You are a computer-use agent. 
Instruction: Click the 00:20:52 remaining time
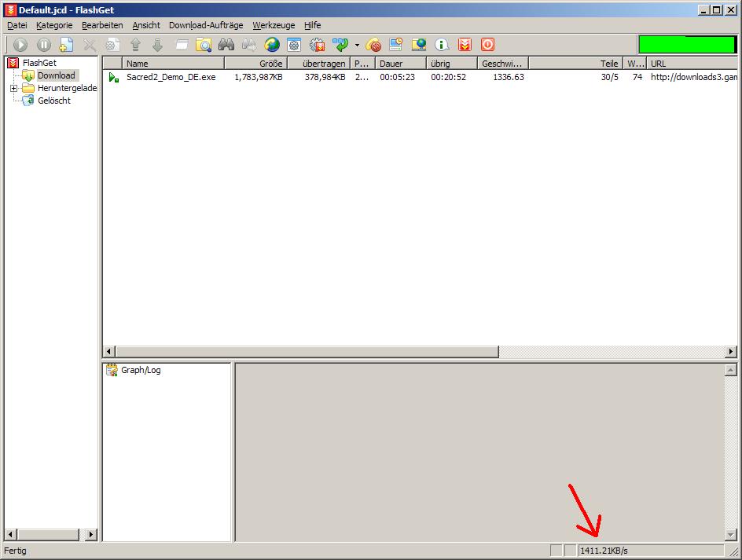[448, 77]
